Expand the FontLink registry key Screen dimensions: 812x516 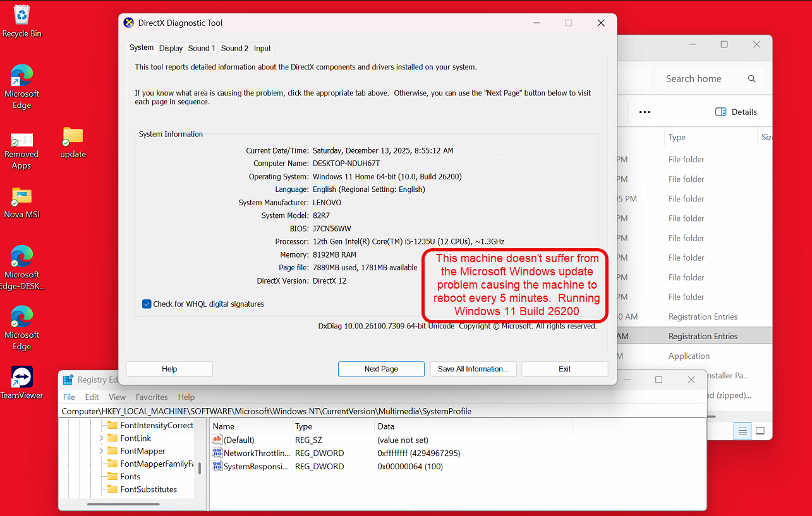[101, 438]
